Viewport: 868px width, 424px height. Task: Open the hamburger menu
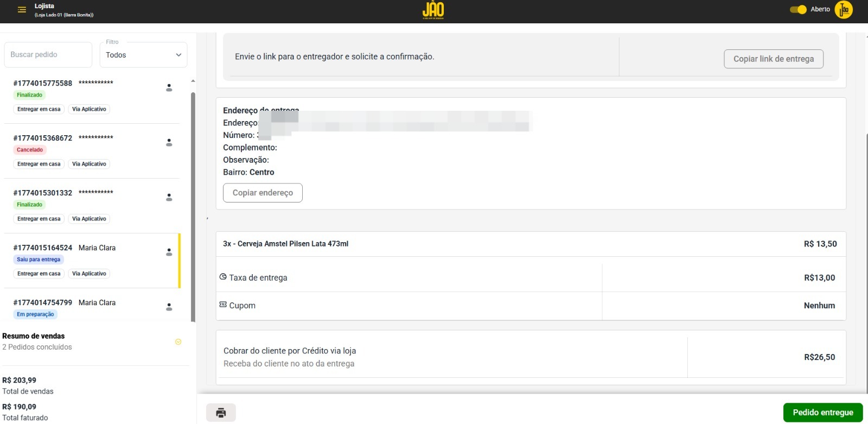coord(22,10)
